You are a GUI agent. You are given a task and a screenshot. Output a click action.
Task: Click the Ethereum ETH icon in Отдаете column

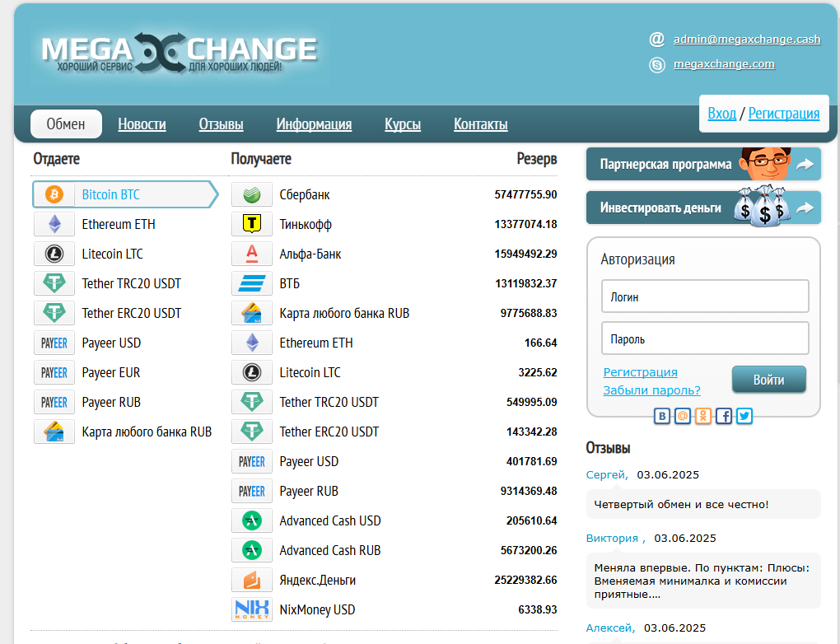tap(54, 224)
